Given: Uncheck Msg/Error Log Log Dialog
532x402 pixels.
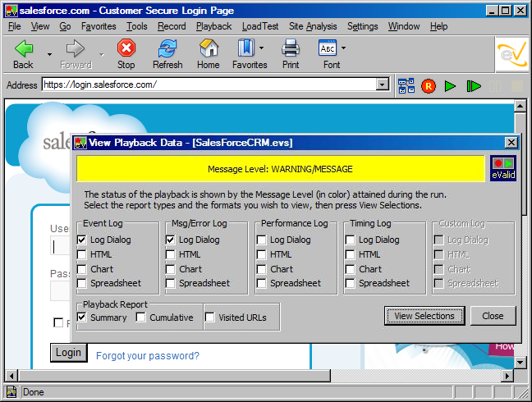Looking at the screenshot, I should pyautogui.click(x=170, y=240).
